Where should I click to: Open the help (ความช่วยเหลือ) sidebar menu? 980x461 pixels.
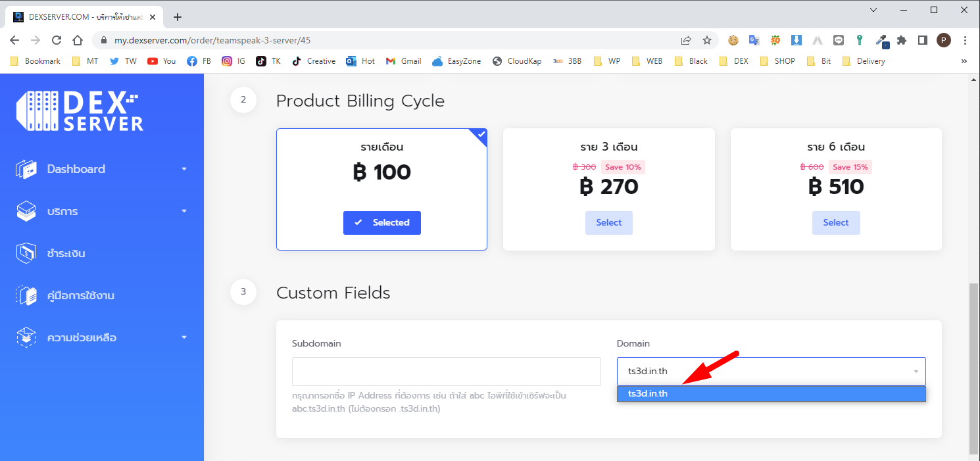click(x=82, y=337)
